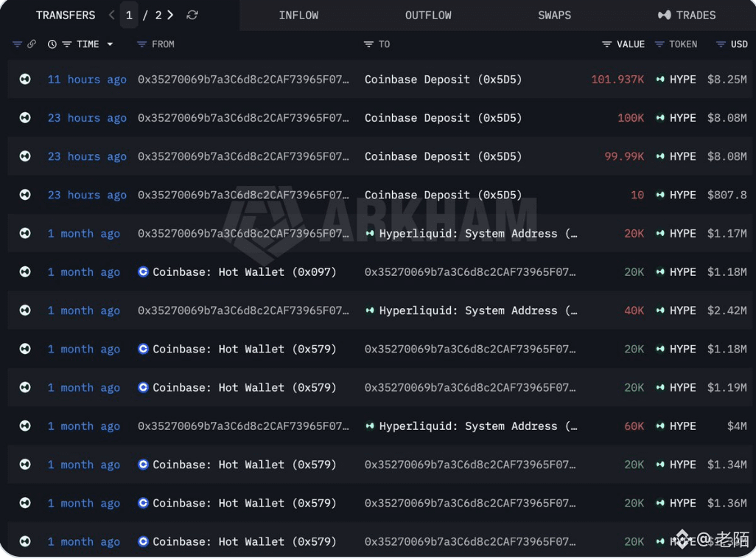Open the TRANSFERS tab
756x559 pixels.
[66, 15]
